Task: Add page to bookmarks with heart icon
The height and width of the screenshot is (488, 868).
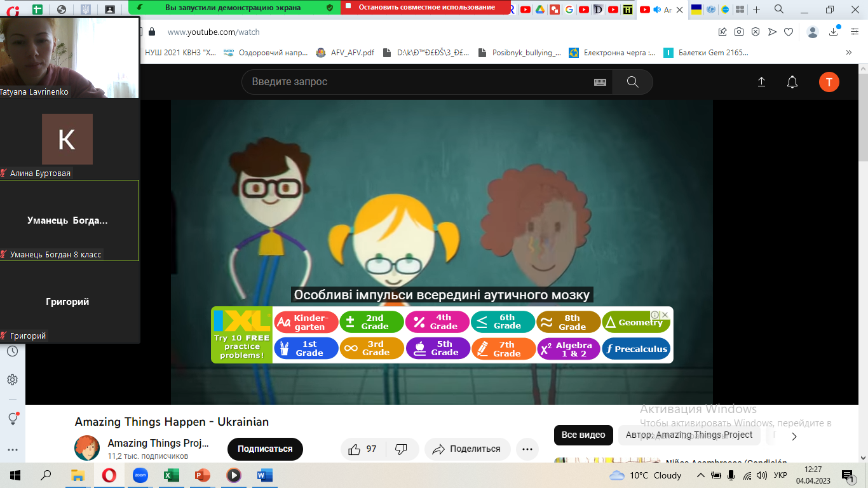Action: pos(789,32)
